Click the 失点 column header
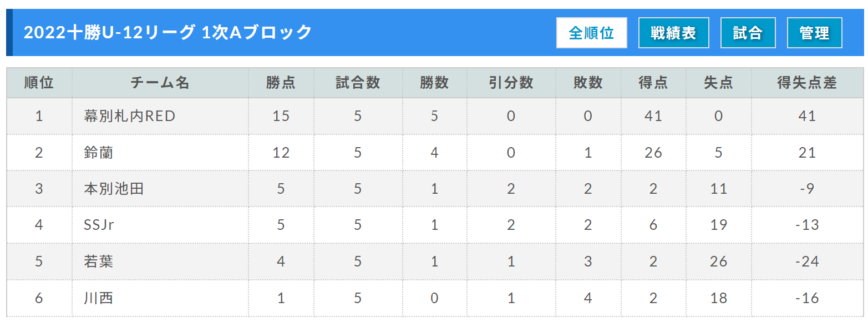Screen dimensions: 868x322 [719, 83]
